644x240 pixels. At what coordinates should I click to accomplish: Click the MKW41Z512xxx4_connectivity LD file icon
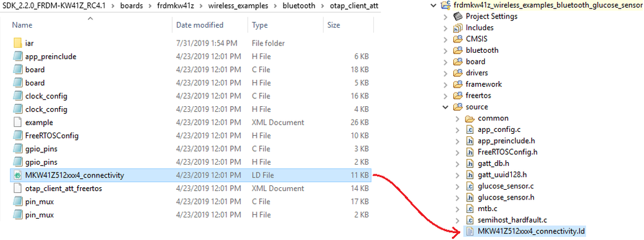(x=17, y=175)
